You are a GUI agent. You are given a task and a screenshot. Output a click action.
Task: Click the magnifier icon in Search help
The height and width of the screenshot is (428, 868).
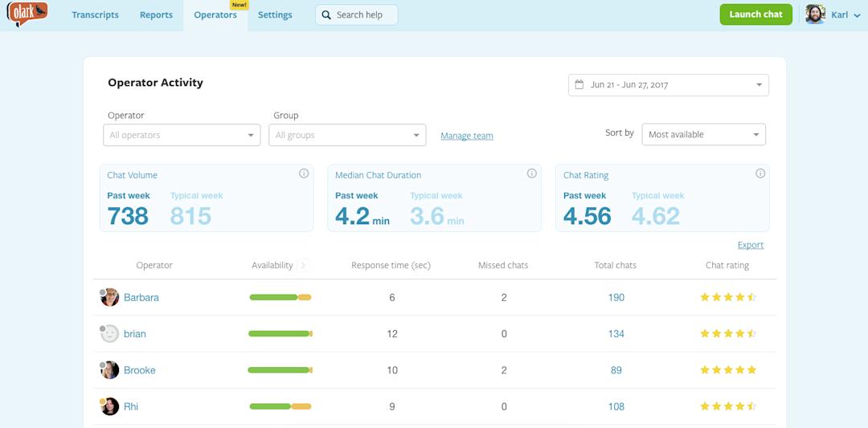pos(326,15)
